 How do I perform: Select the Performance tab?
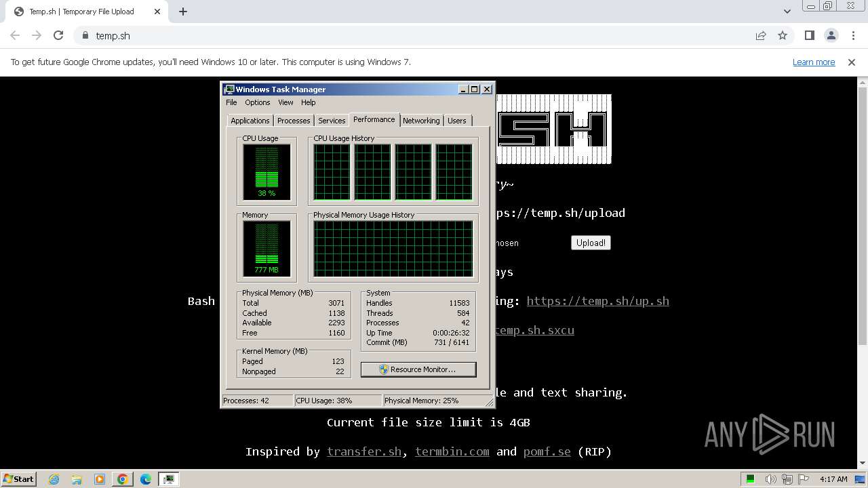click(x=374, y=119)
